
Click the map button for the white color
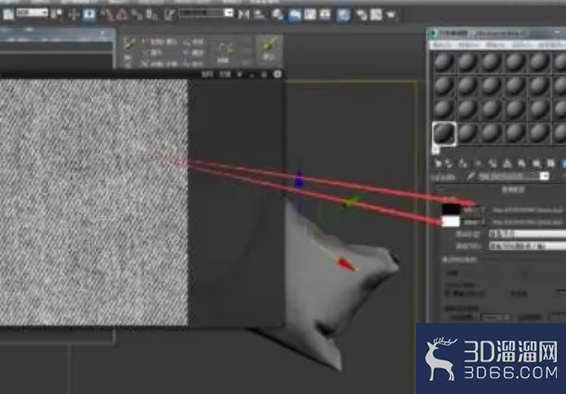click(527, 223)
